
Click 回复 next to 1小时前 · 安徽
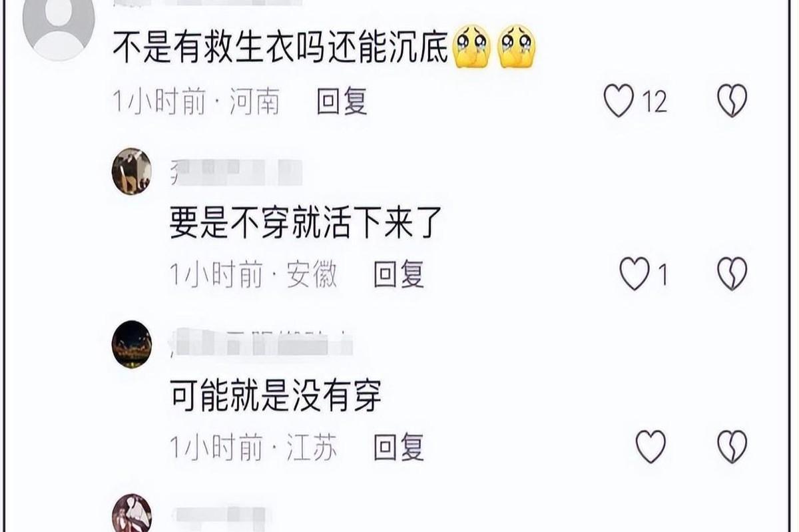click(399, 274)
